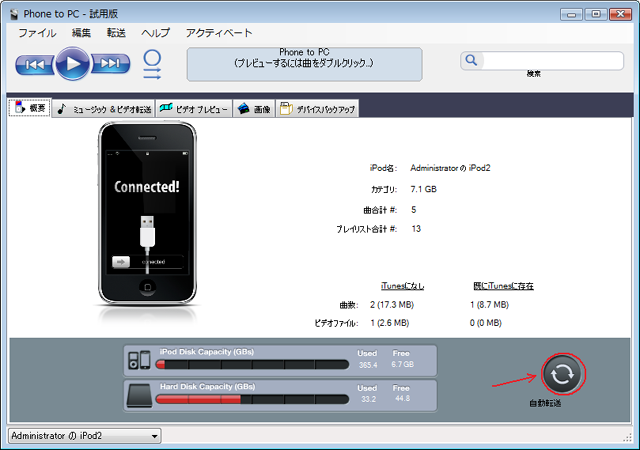Click the connected iPhone image
Image resolution: width=640 pixels, height=450 pixels.
click(147, 213)
